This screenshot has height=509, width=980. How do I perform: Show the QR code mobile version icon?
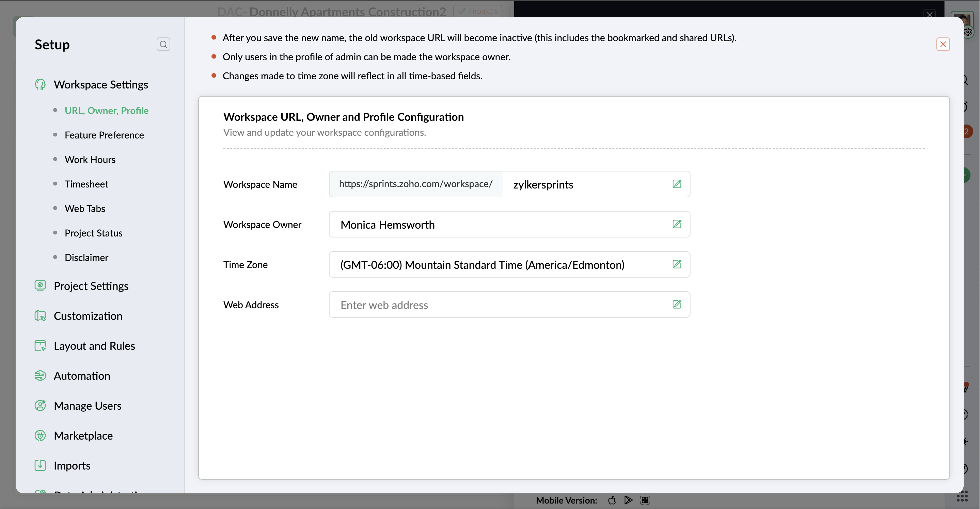[x=645, y=500]
